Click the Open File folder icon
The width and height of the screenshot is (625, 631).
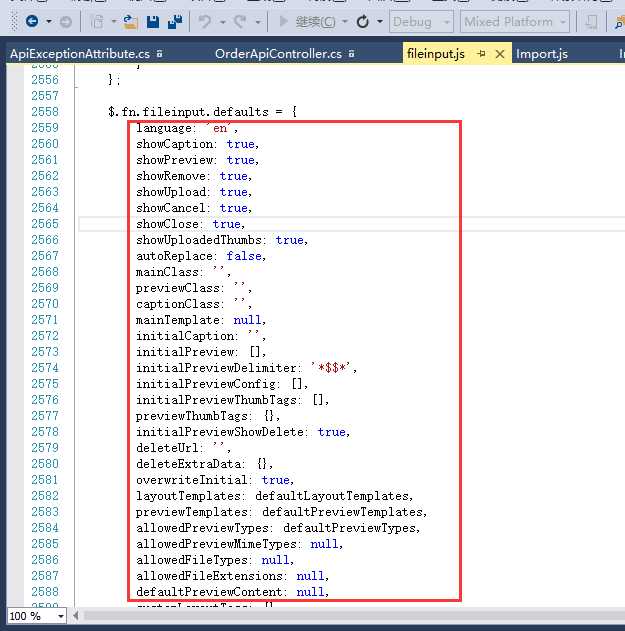(x=130, y=22)
